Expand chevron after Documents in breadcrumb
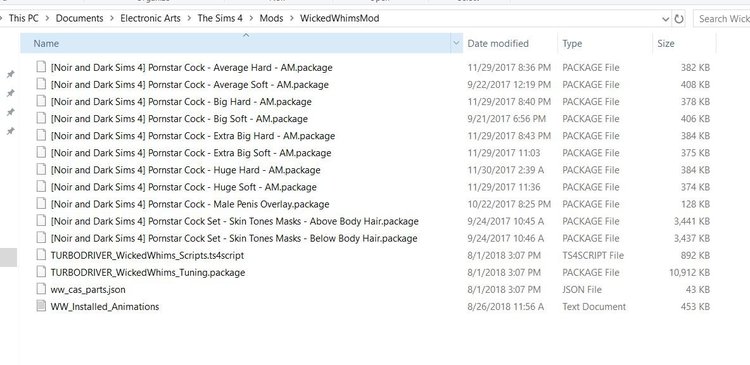The height and width of the screenshot is (365, 750). click(x=112, y=19)
